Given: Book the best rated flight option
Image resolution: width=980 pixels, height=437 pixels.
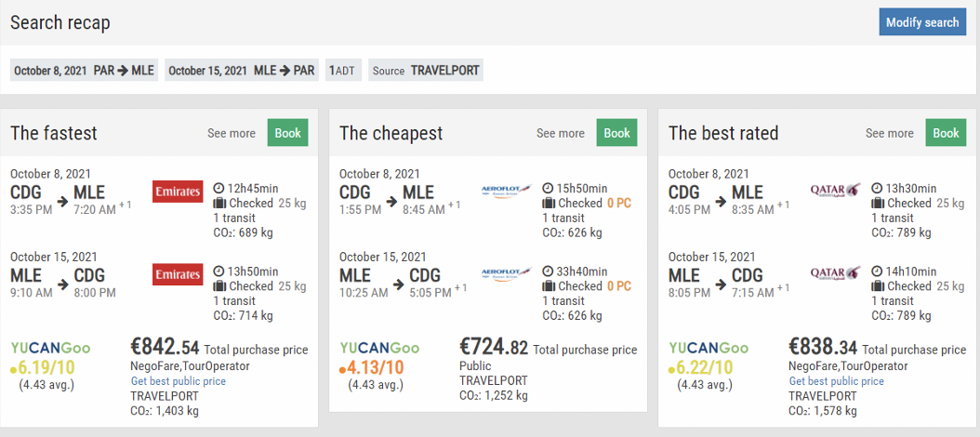Looking at the screenshot, I should pyautogui.click(x=946, y=133).
